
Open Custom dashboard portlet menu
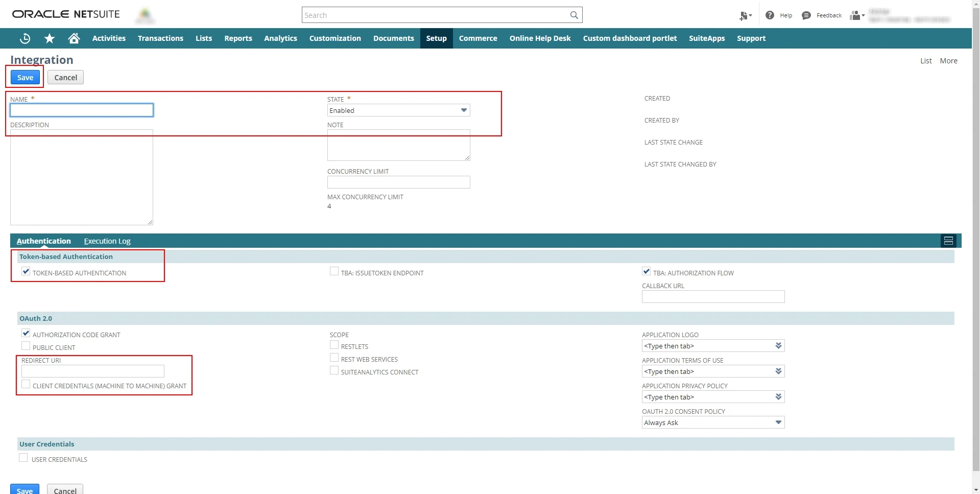point(630,38)
